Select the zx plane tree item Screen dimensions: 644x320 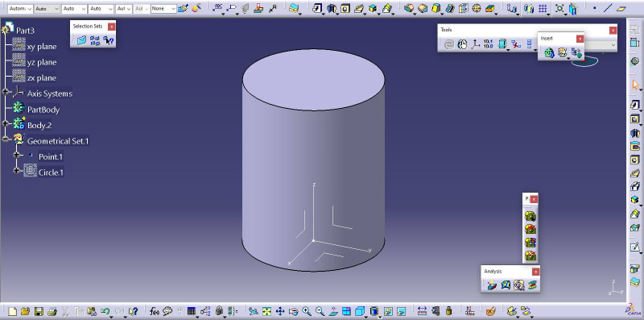[x=42, y=77]
